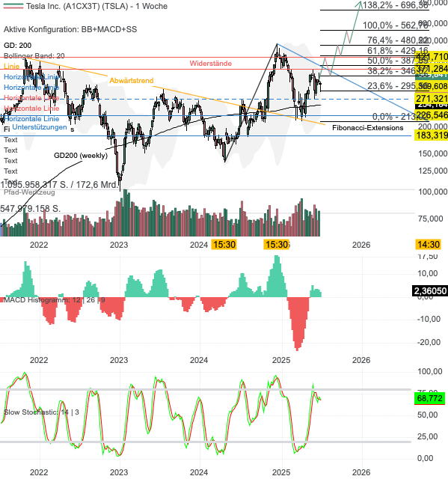This screenshot has width=448, height=479.
Task: Select the yellow 271,321 price tag
Action: 432,99
